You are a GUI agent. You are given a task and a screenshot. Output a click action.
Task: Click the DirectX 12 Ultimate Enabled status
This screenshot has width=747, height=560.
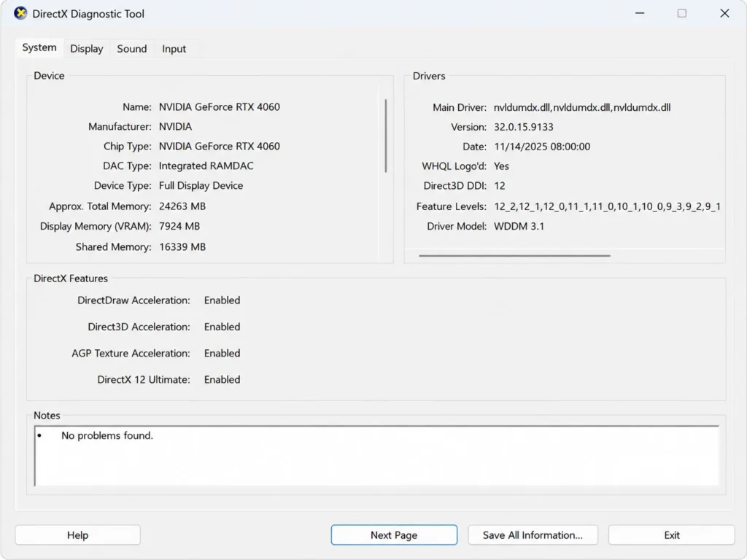click(x=222, y=379)
